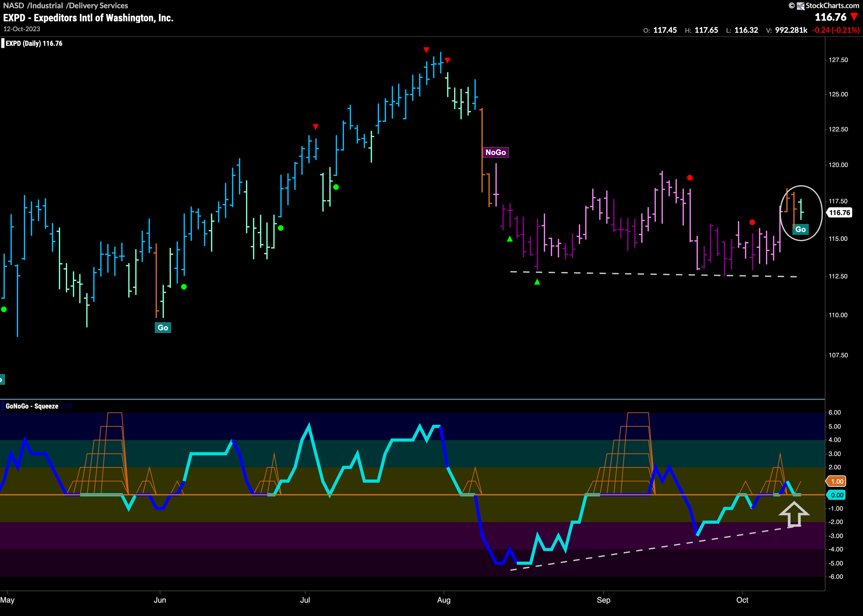Viewport: 863px width, 616px height.
Task: Click the 122.50 price axis label
Action: (x=838, y=129)
